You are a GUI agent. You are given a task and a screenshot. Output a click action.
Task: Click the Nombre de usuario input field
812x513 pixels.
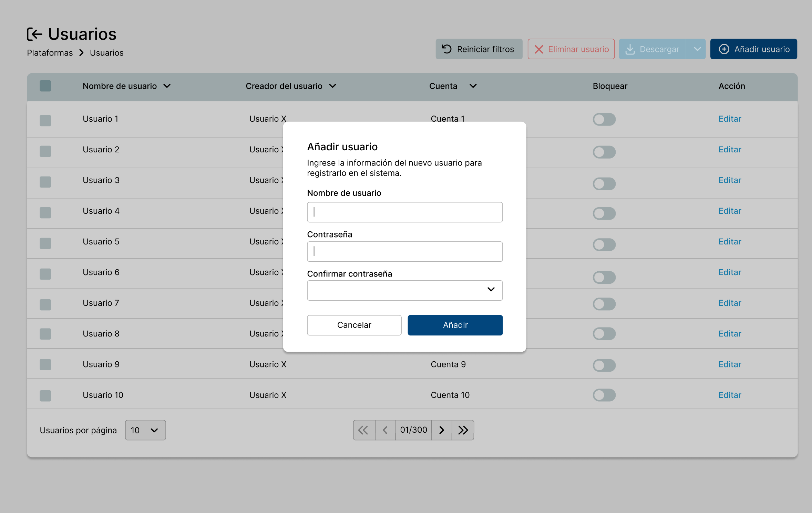[404, 212]
